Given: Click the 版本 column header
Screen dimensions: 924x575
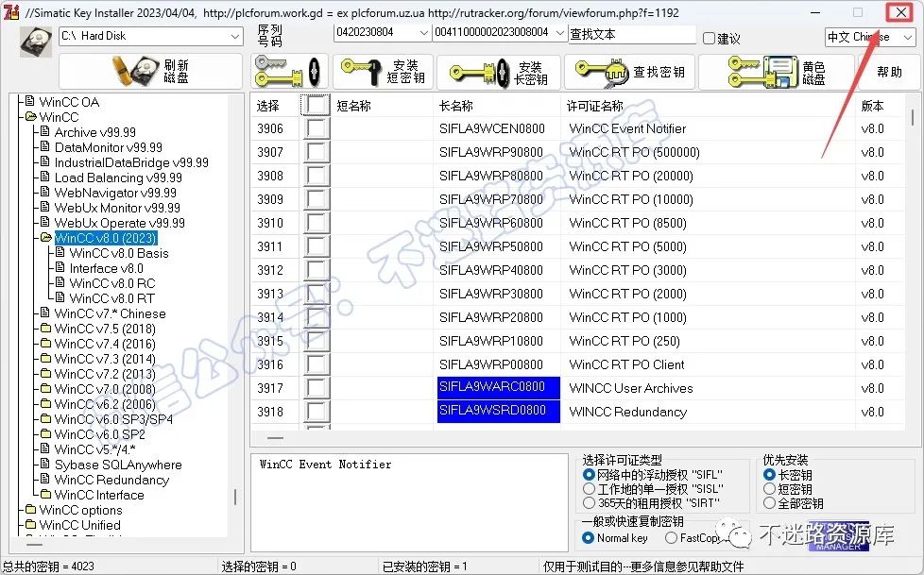Looking at the screenshot, I should tap(872, 106).
